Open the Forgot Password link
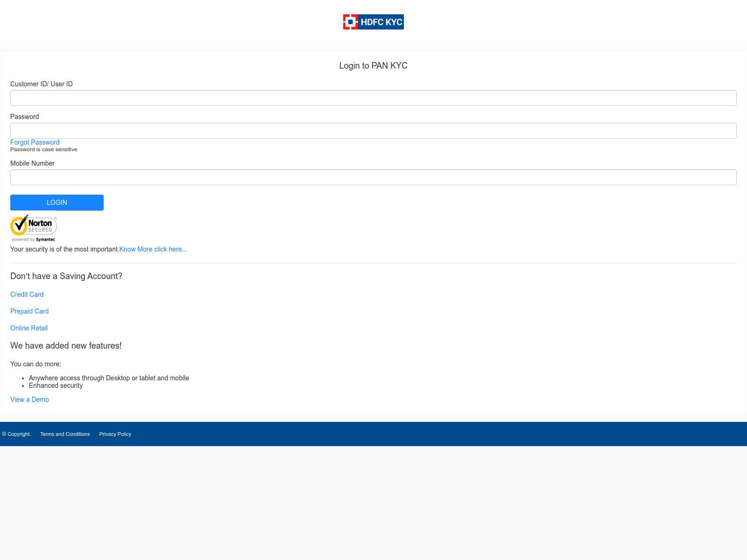The width and height of the screenshot is (747, 560). [x=35, y=142]
